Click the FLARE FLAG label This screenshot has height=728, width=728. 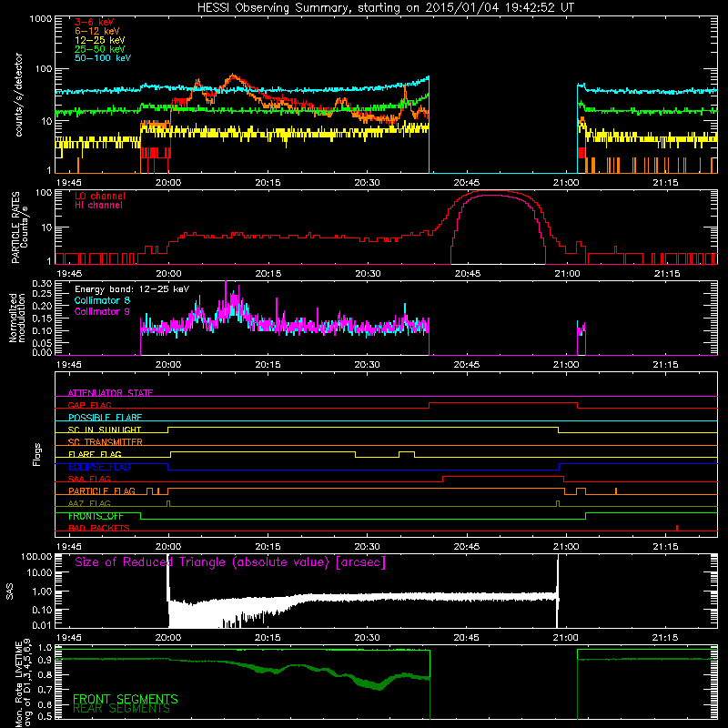click(95, 454)
